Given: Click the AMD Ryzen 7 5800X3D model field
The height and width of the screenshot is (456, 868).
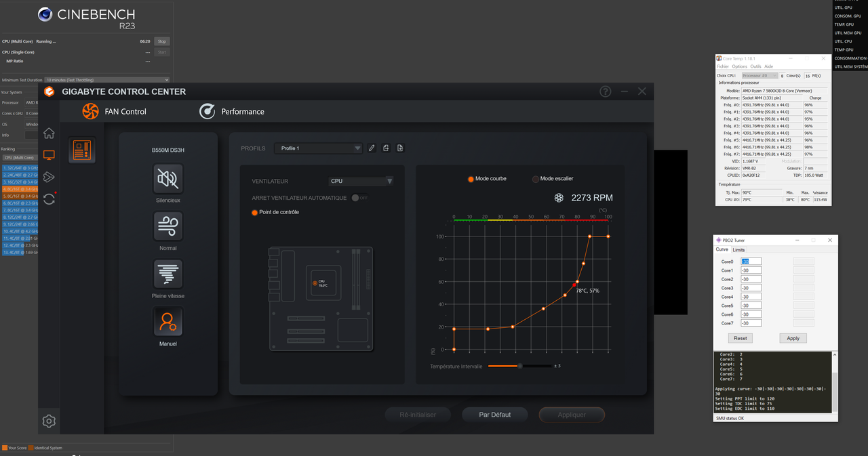Looking at the screenshot, I should [x=785, y=91].
